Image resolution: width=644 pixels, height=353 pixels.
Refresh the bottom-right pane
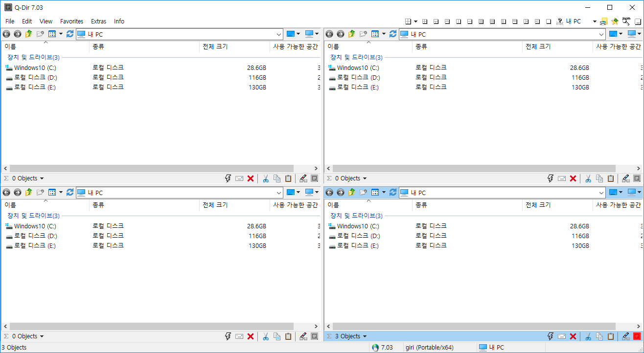393,193
